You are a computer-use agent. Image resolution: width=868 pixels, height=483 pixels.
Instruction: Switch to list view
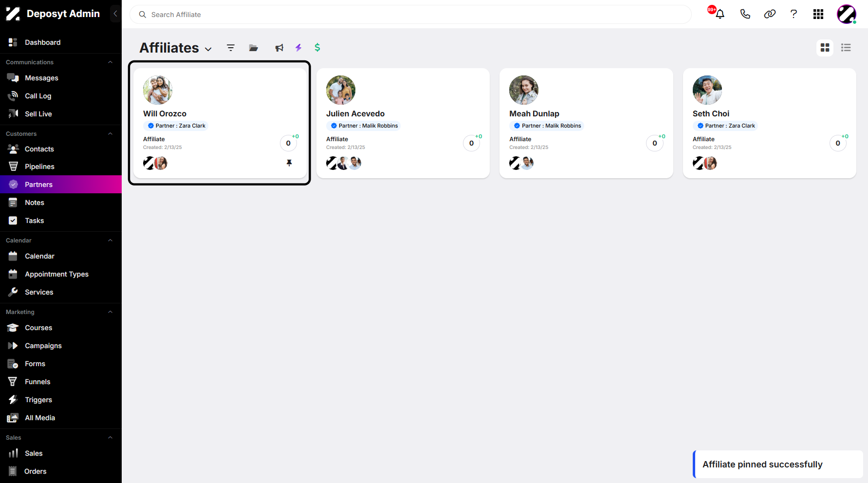(x=846, y=48)
